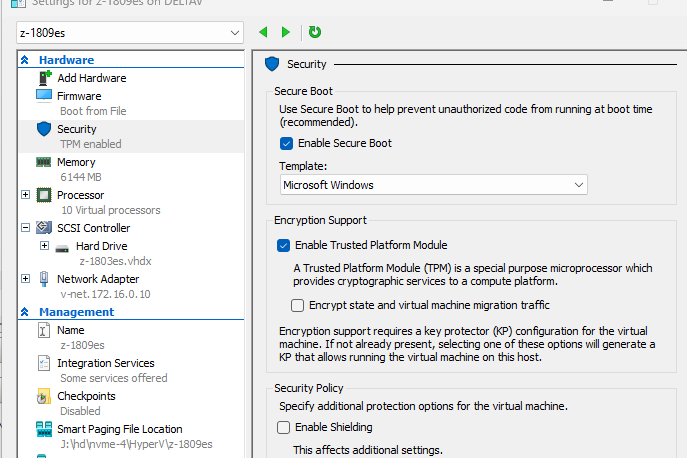
Task: Check Encrypt state and virtual machine migration traffic
Action: click(x=297, y=305)
